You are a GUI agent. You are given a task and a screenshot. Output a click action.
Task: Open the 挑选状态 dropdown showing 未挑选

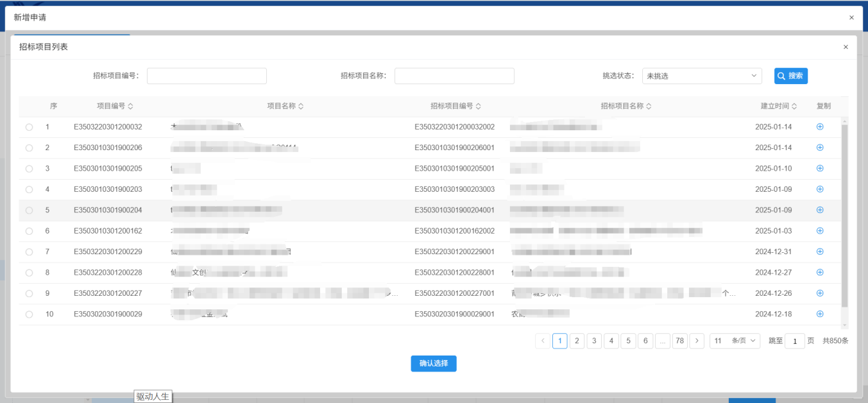(701, 76)
